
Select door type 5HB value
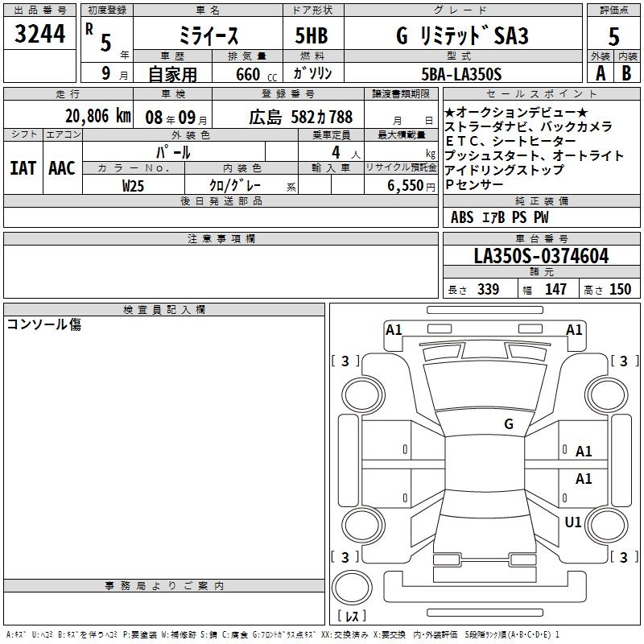point(312,35)
